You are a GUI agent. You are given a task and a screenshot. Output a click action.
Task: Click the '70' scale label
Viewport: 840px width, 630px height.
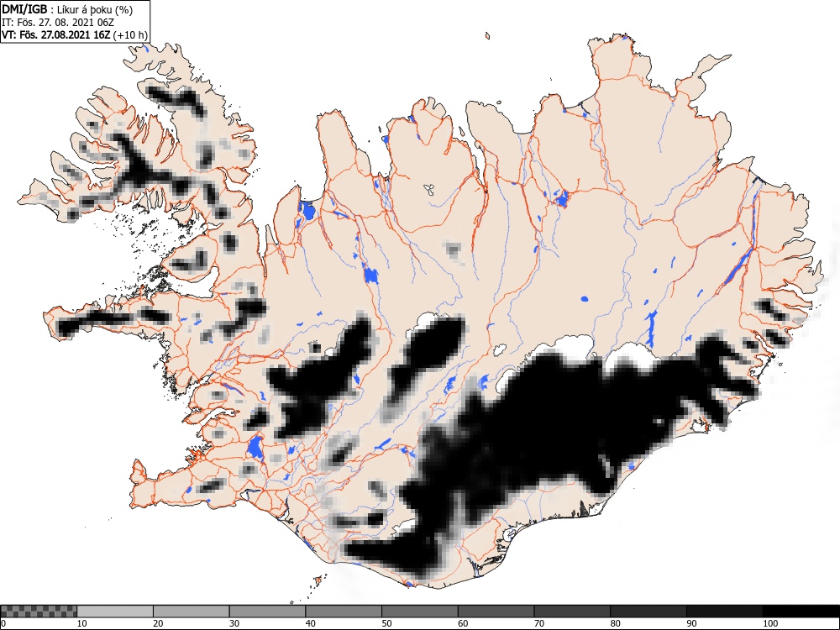coord(539,623)
